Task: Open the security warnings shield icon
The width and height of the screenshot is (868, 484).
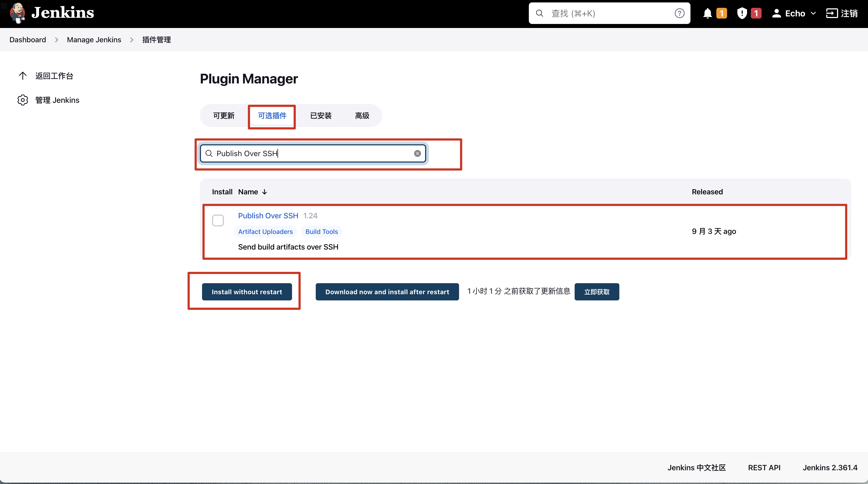Action: 742,13
